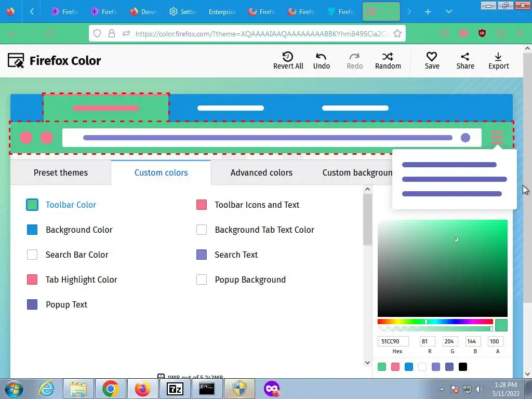Open Google Chrome from taskbar
The width and height of the screenshot is (532, 399).
110,389
